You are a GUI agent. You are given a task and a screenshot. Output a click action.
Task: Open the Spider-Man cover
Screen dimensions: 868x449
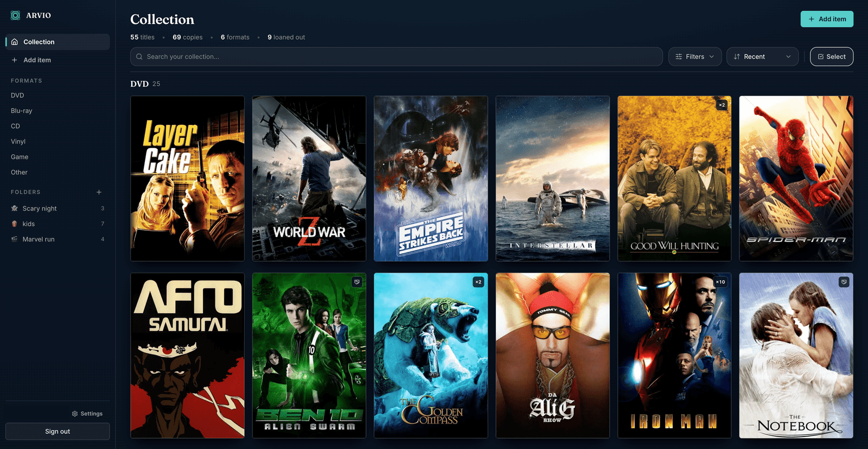[796, 179]
